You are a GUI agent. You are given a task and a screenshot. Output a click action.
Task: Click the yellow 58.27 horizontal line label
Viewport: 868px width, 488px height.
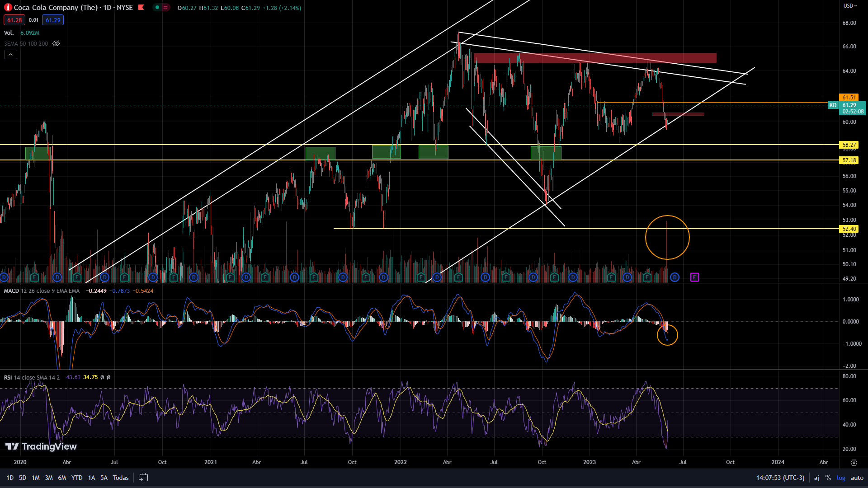click(x=849, y=145)
